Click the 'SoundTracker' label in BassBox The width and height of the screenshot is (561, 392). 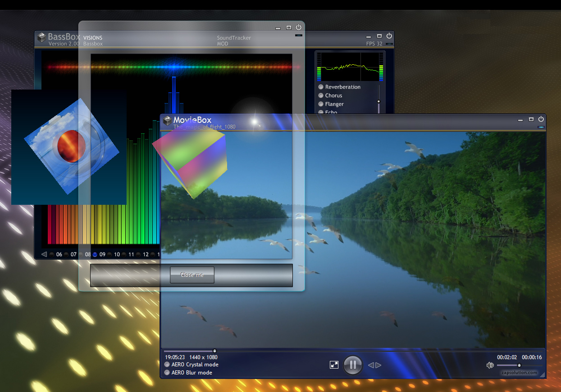(234, 38)
